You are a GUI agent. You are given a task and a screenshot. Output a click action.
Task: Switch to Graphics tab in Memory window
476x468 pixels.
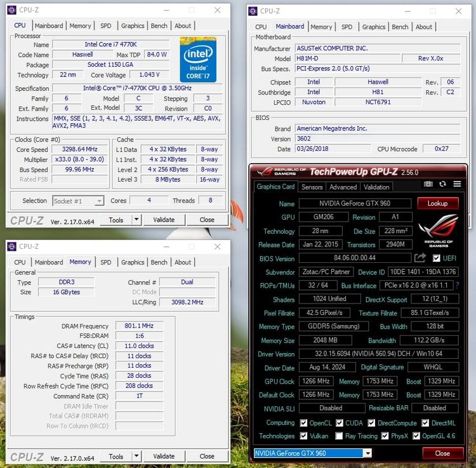click(133, 262)
